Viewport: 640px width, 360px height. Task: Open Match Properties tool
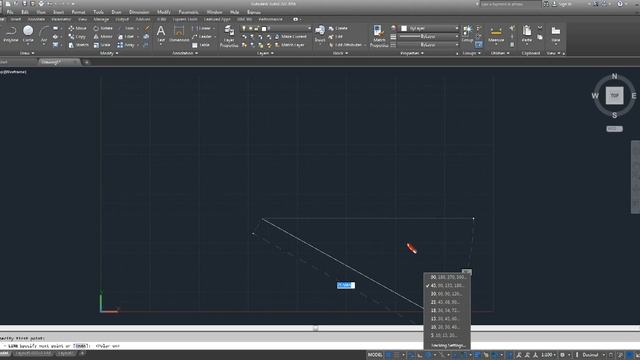[x=379, y=36]
